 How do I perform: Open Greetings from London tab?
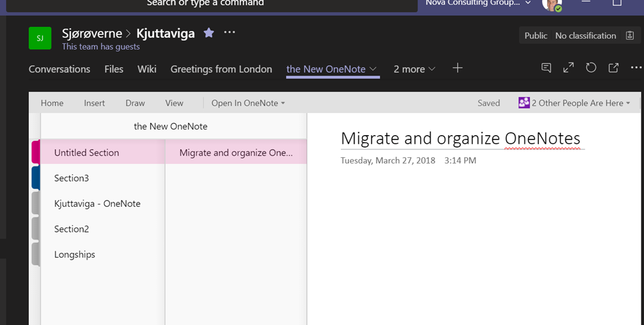coord(221,69)
